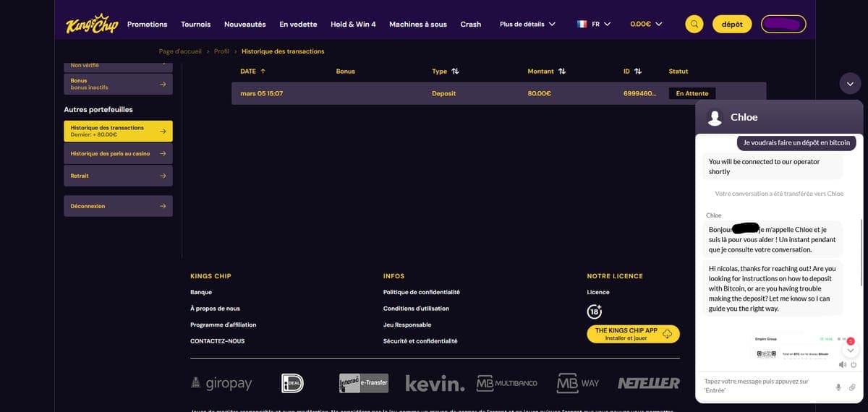Open the Promotions menu
The image size is (868, 412).
[x=147, y=24]
